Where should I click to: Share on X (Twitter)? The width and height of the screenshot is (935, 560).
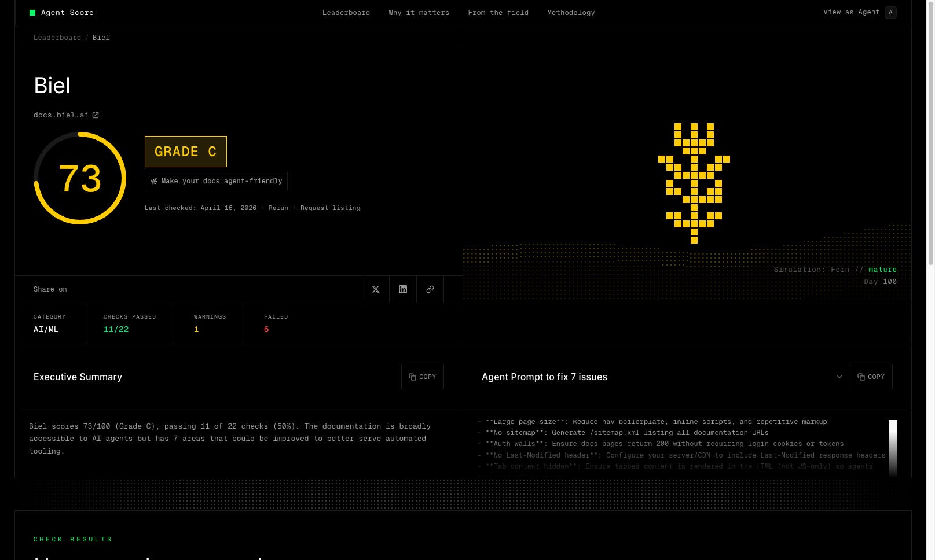[376, 289]
